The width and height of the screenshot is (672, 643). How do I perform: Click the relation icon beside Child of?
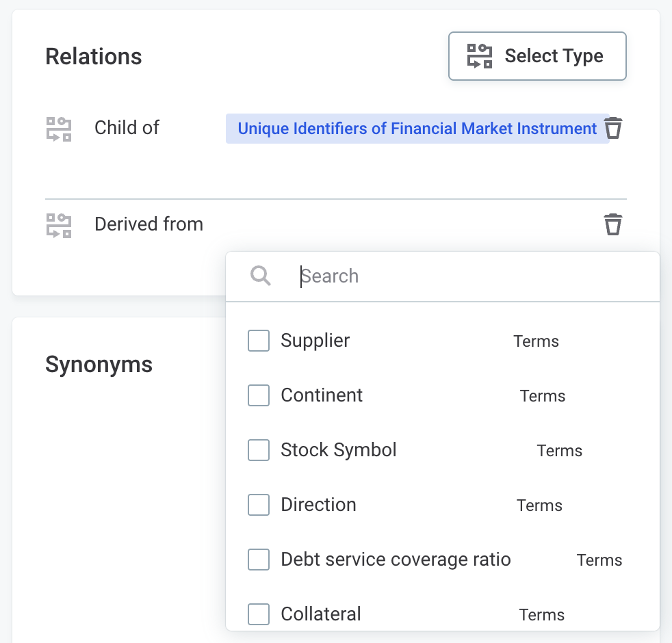(x=59, y=129)
